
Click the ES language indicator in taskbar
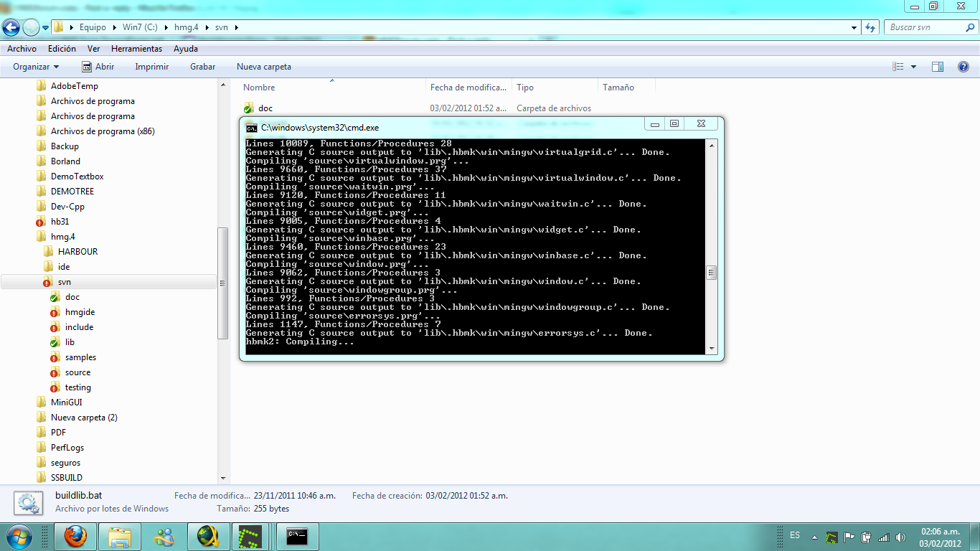click(x=795, y=535)
